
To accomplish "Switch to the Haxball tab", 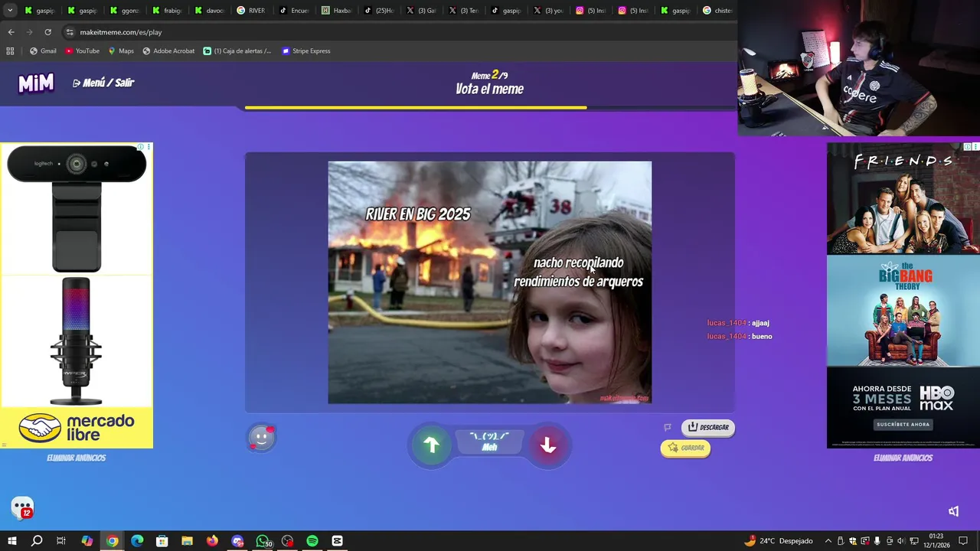I will [336, 11].
